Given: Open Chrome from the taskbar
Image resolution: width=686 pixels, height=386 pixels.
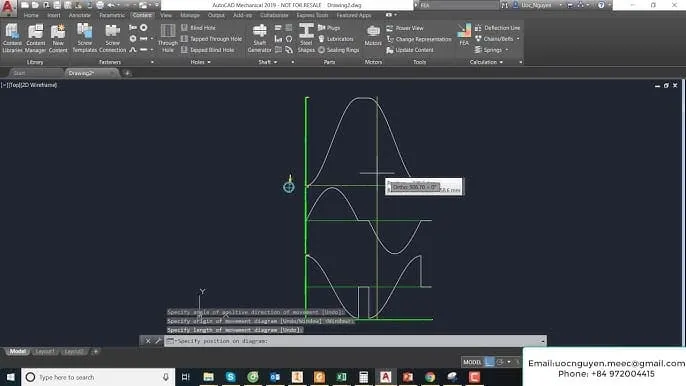Looking at the screenshot, I should point(430,377).
